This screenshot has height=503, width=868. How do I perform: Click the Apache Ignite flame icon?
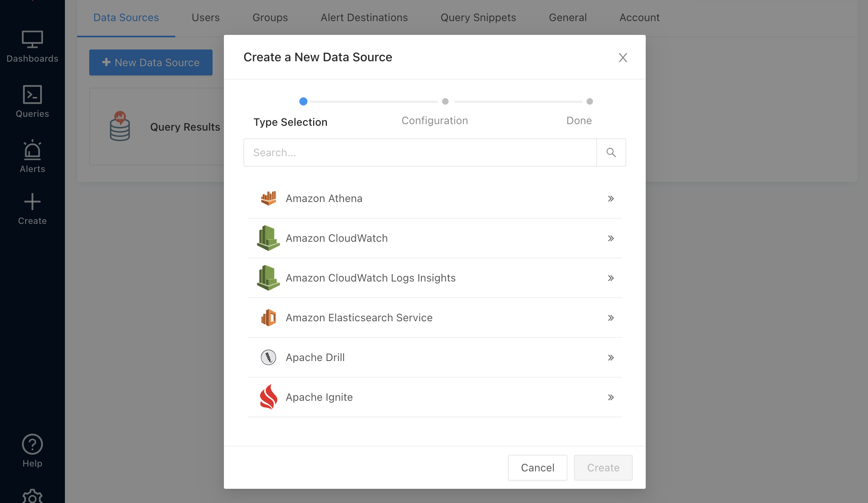tap(269, 397)
